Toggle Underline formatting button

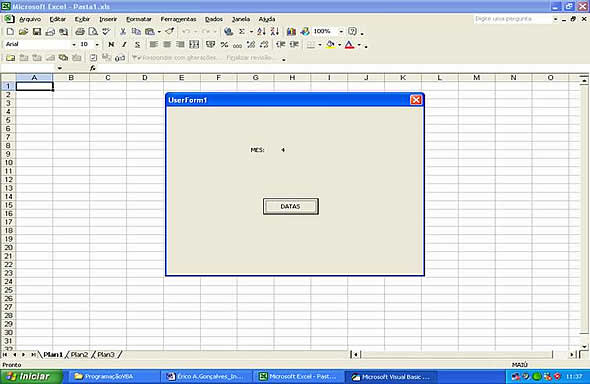137,45
